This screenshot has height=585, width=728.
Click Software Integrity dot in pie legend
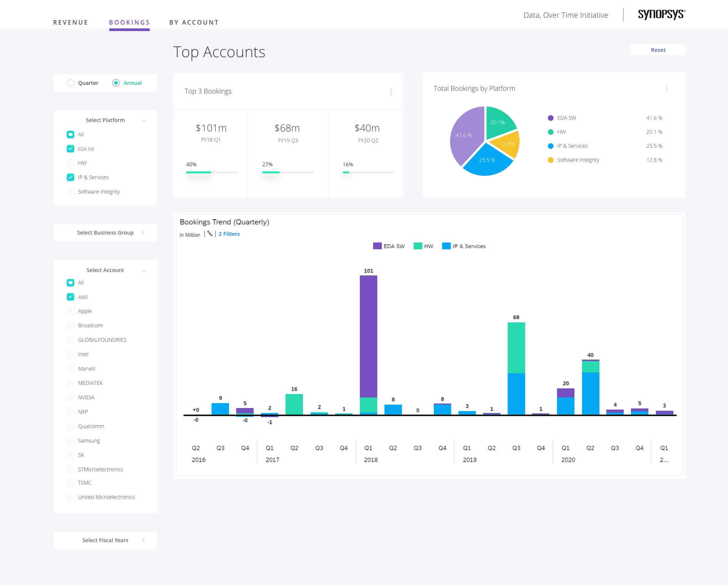coord(551,160)
